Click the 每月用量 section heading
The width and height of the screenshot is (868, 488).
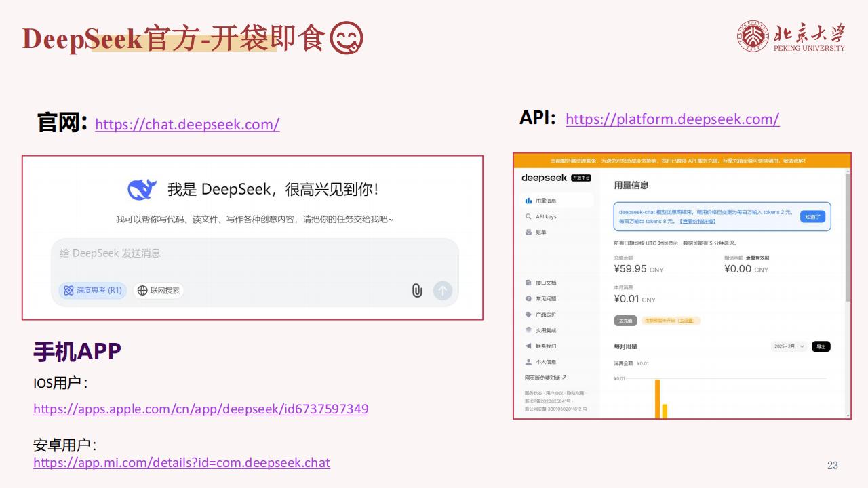[625, 346]
